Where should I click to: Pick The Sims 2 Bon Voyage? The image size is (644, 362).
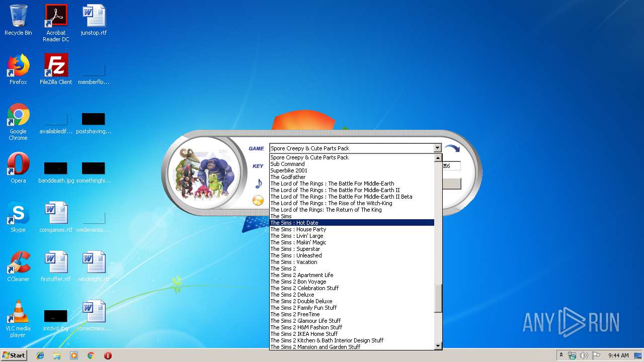pyautogui.click(x=352, y=282)
